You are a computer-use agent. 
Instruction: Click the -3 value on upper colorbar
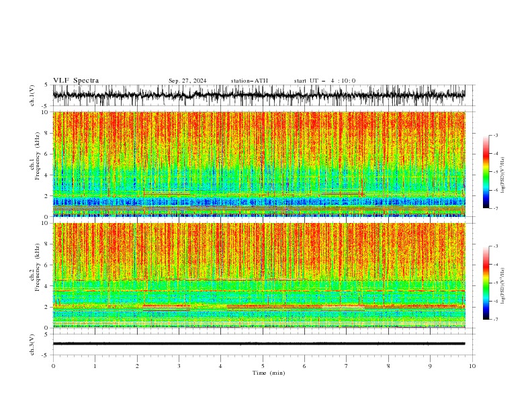pos(495,135)
